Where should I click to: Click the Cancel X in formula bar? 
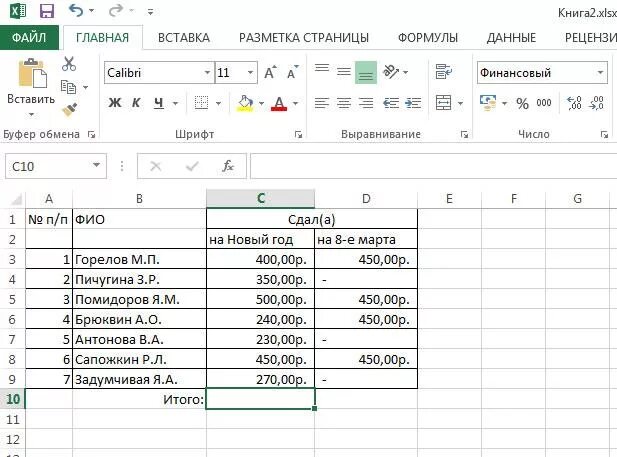pyautogui.click(x=156, y=167)
